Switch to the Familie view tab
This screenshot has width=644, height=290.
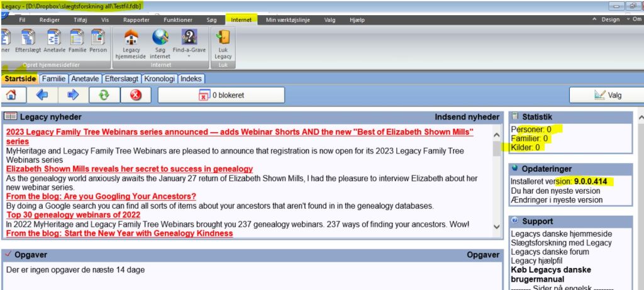[x=54, y=79]
